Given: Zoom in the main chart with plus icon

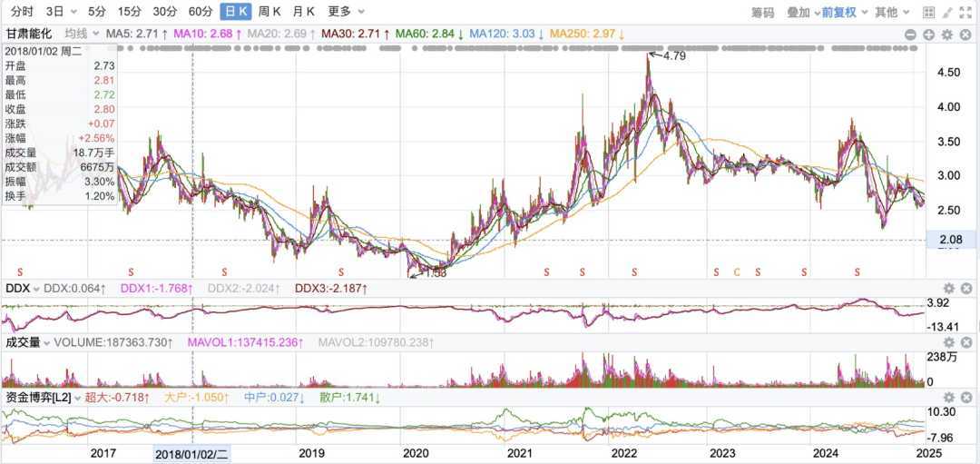Looking at the screenshot, I should [928, 34].
